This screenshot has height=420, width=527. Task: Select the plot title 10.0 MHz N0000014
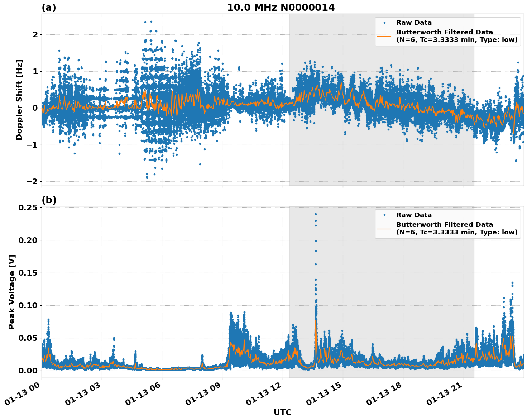click(281, 6)
